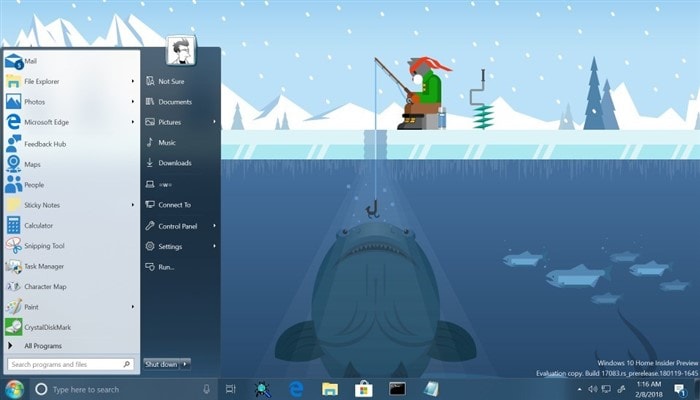Open Mail from the start menu
The width and height of the screenshot is (700, 400).
71,61
